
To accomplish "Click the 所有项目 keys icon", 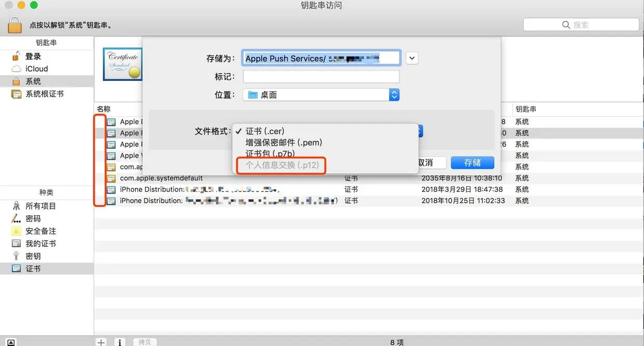I will coord(17,205).
